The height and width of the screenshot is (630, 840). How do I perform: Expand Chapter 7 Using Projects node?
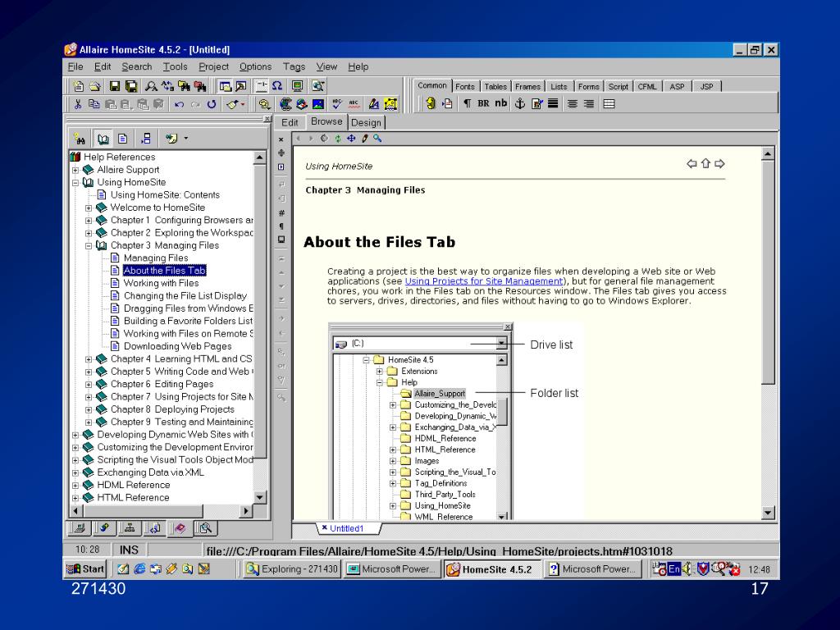tap(89, 397)
